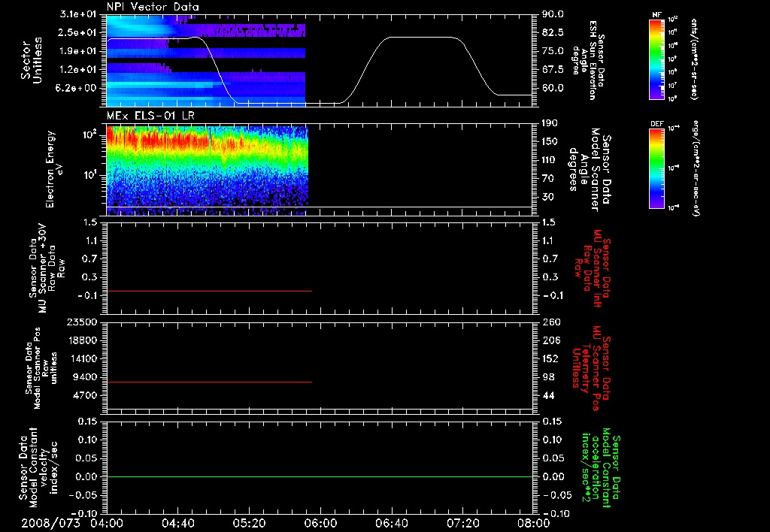Click the red line in MU Scanner +30V panel
Image resolution: width=770 pixels, height=532 pixels.
[209, 291]
